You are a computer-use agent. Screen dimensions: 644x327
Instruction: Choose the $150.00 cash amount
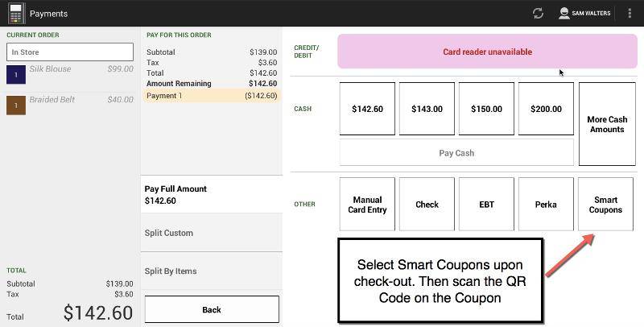[486, 109]
